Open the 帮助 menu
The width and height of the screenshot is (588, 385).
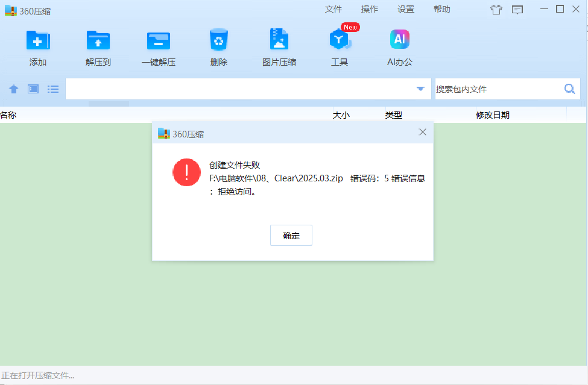point(442,9)
